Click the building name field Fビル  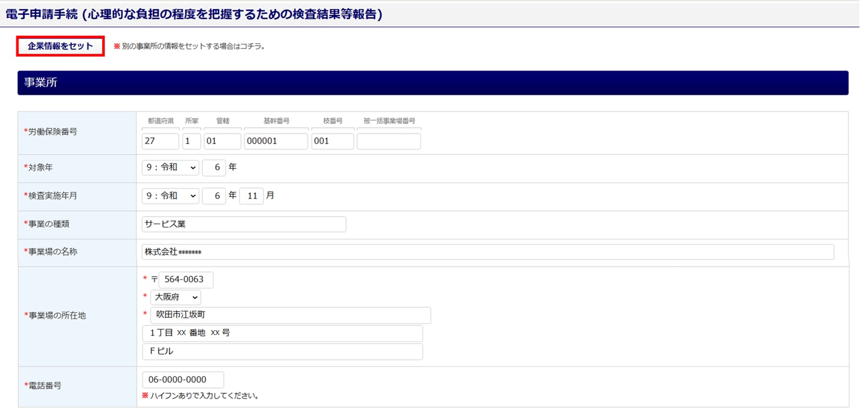(x=282, y=351)
